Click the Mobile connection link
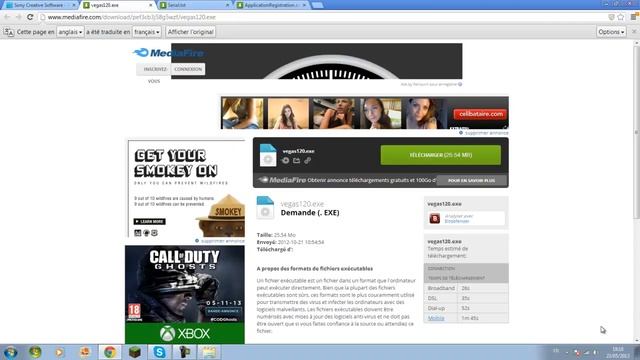Screen dimensions: 640x360 pos(436,318)
